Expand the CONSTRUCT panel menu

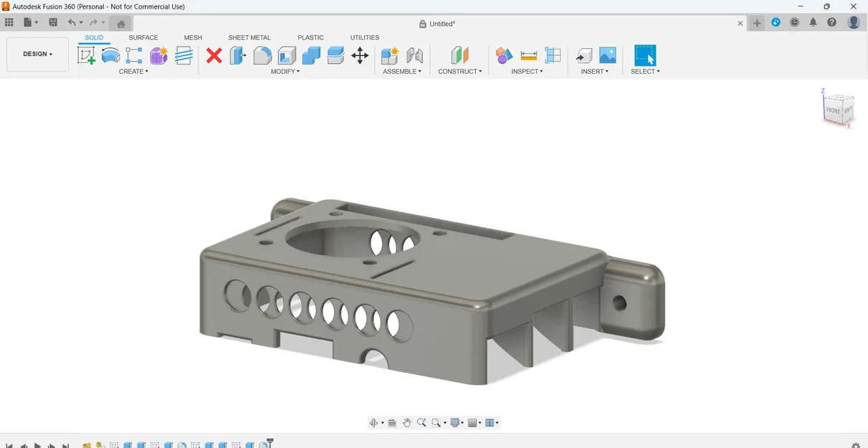pyautogui.click(x=460, y=72)
